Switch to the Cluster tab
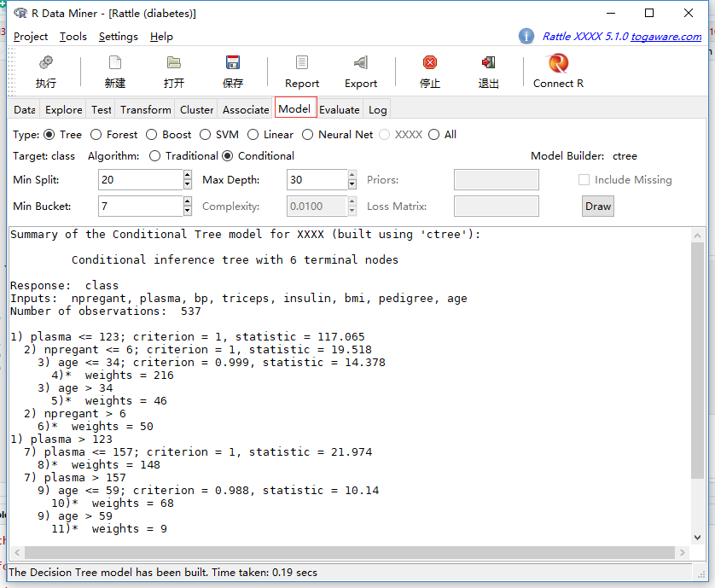This screenshot has width=715, height=588. pos(196,110)
